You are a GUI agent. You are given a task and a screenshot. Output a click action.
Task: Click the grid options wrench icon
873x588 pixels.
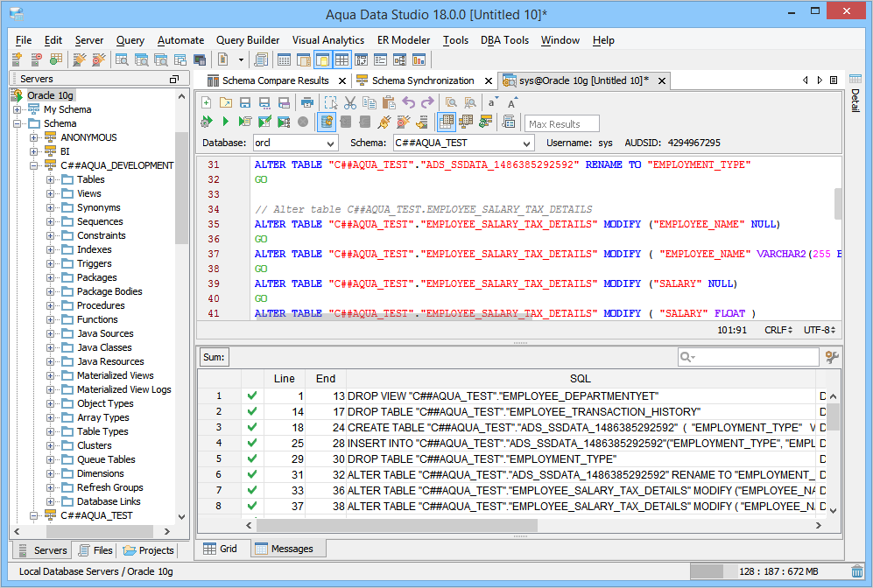(832, 357)
